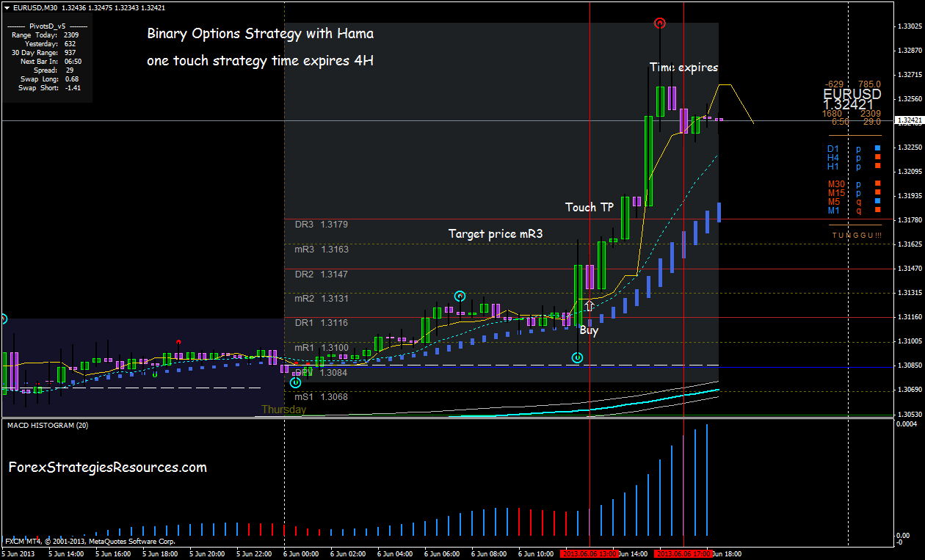Click the red '2013.06.06 13:00' time axis marker
This screenshot has height=560, width=925.
(x=590, y=553)
